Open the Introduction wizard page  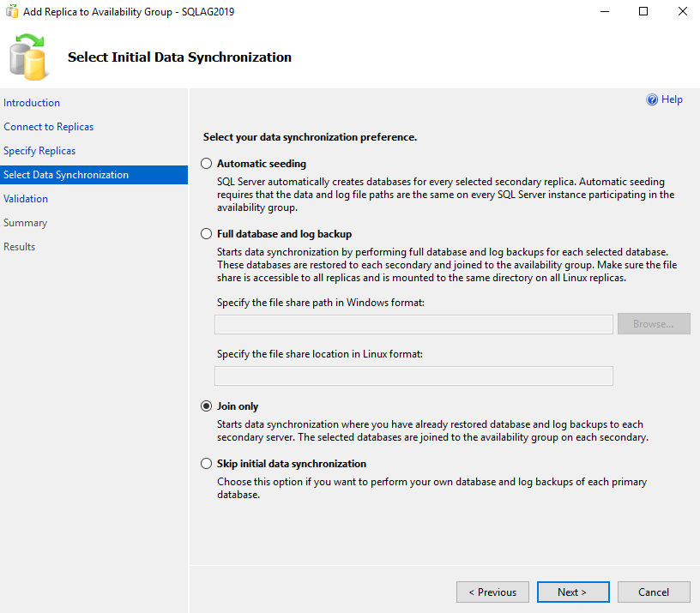(32, 102)
